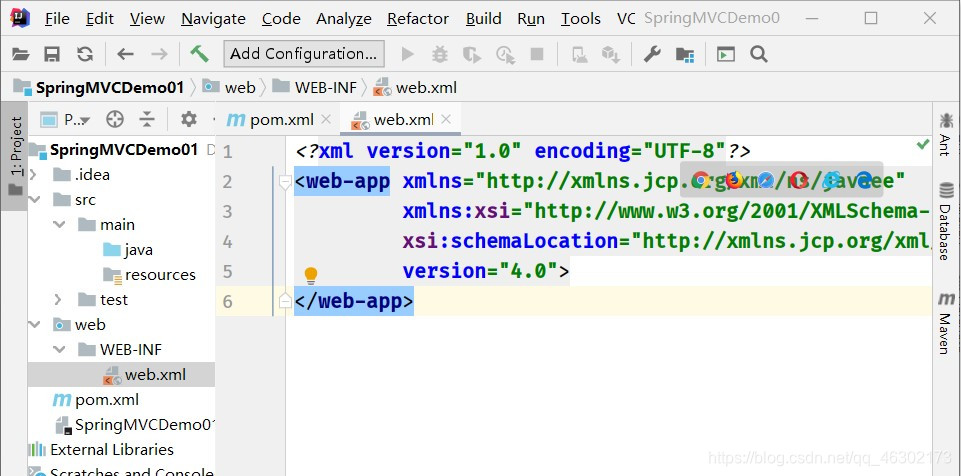The width and height of the screenshot is (961, 476).
Task: Click the yellow lightbulb intention icon
Action: (311, 276)
